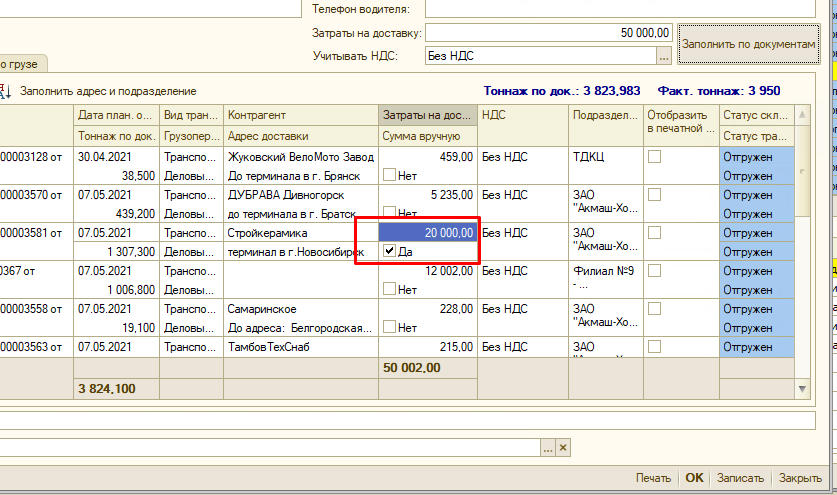
Task: Click 'Отобразить в печатной ...' column header
Action: pos(681,125)
